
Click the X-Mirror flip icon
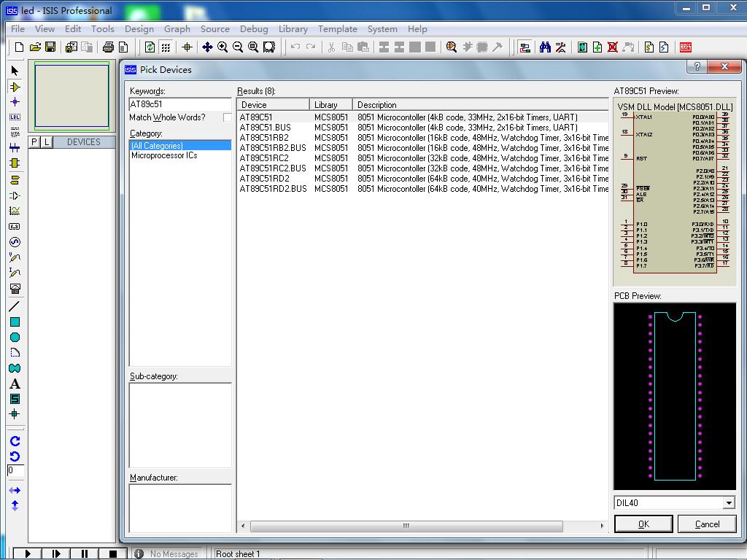[x=15, y=490]
